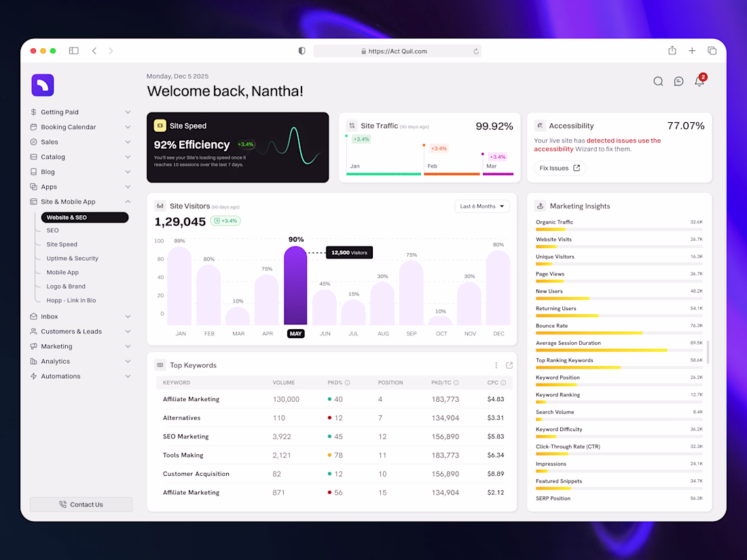Image resolution: width=747 pixels, height=560 pixels.
Task: Click the Contact Us button
Action: click(x=81, y=504)
